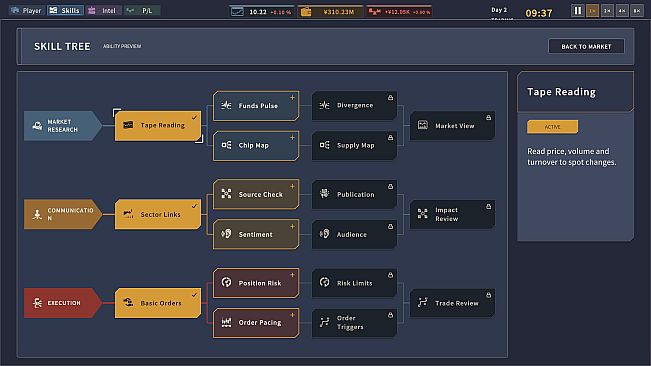Add Order Pacing skill with plus sign
651x366 pixels.
tap(292, 315)
